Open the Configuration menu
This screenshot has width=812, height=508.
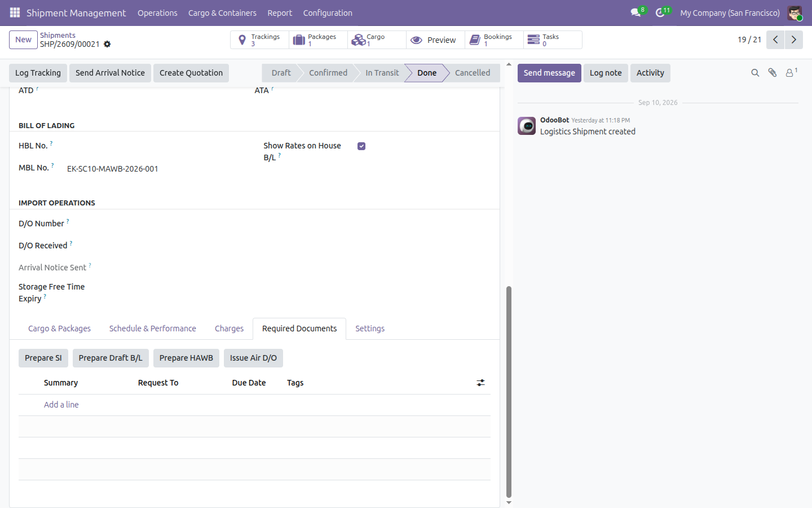pyautogui.click(x=328, y=12)
